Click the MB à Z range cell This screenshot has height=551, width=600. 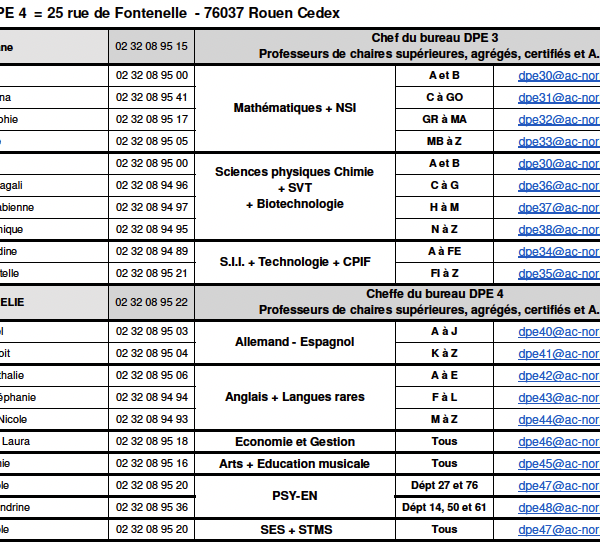click(444, 142)
